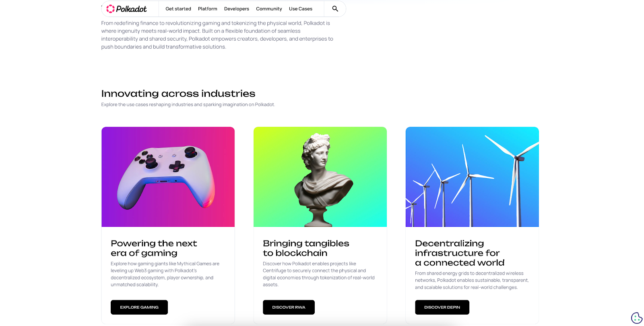Click the RWA card description text

(x=319, y=274)
